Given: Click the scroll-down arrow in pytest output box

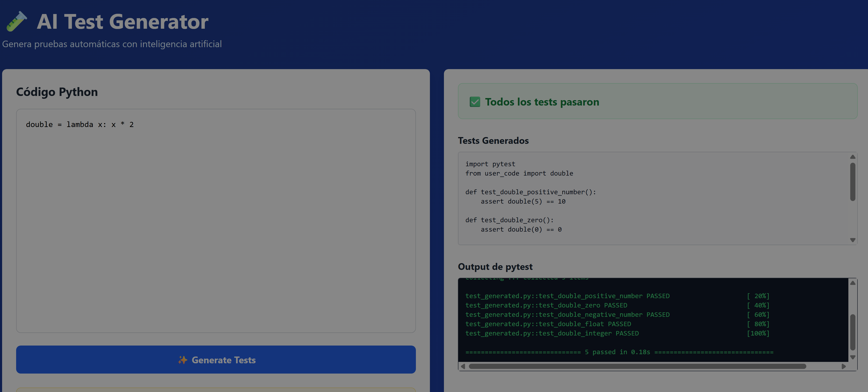Looking at the screenshot, I should coord(853,357).
